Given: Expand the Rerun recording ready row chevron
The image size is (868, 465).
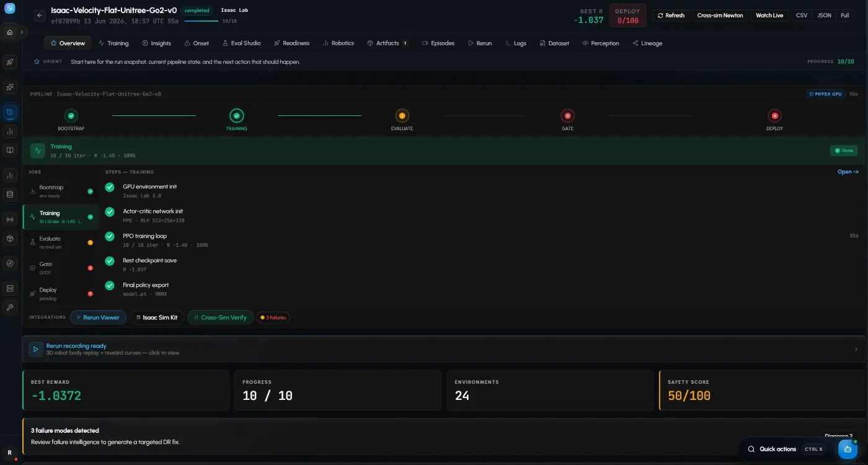Looking at the screenshot, I should pos(856,349).
